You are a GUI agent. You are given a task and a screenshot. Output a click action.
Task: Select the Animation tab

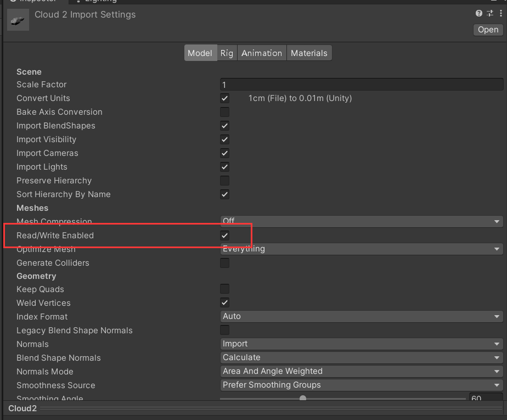262,53
